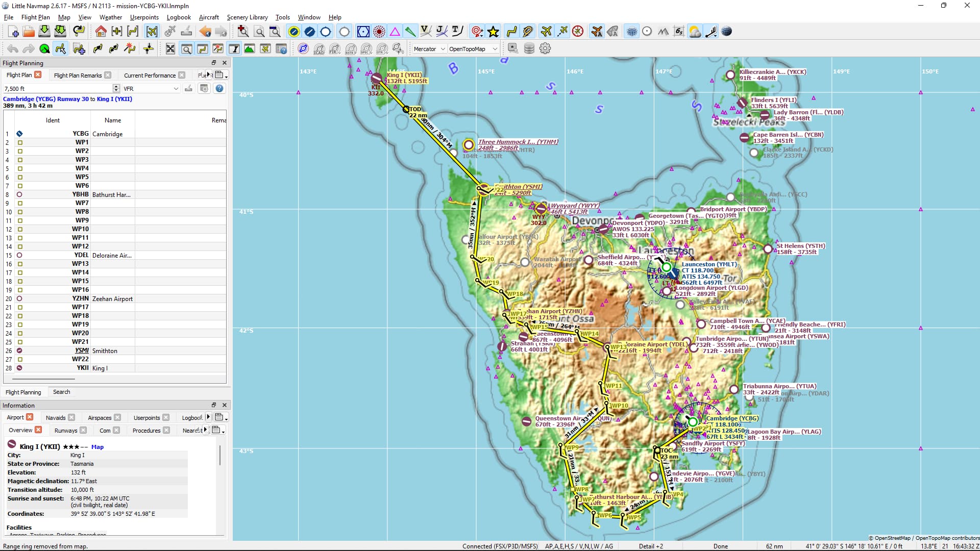Expand the VFR flight plan type dropdown
Viewport: 980px width, 551px height.
pos(151,88)
